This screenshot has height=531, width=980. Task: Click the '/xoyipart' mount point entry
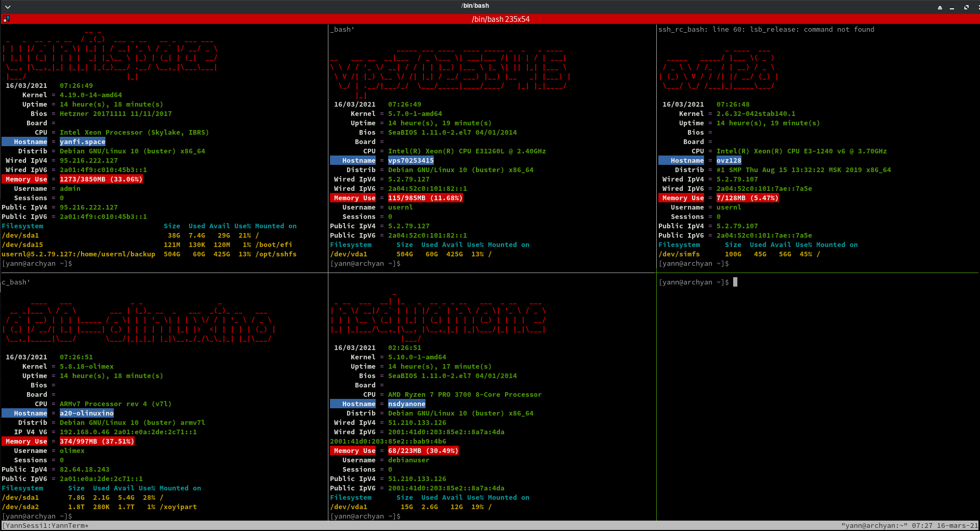point(178,507)
